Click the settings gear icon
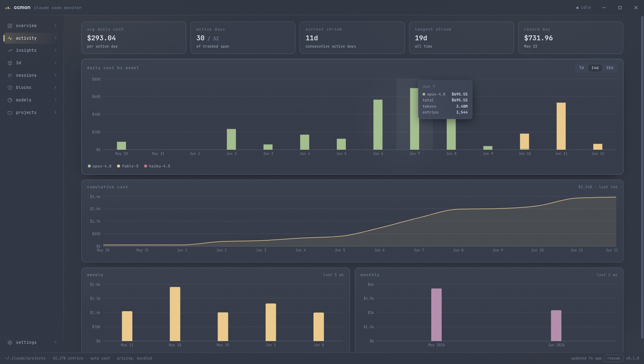The width and height of the screenshot is (644, 364). point(10,342)
